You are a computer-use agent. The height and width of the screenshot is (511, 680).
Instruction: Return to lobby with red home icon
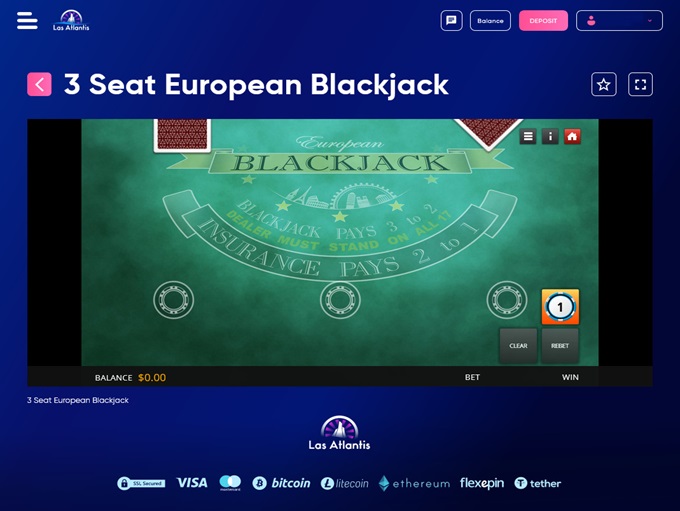click(x=572, y=137)
